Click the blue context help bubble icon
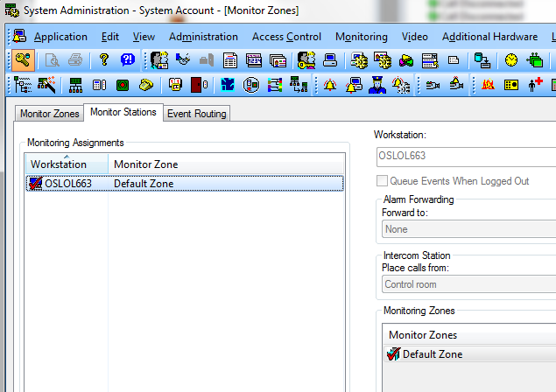Screen dimensions: 556x392 click(x=128, y=59)
